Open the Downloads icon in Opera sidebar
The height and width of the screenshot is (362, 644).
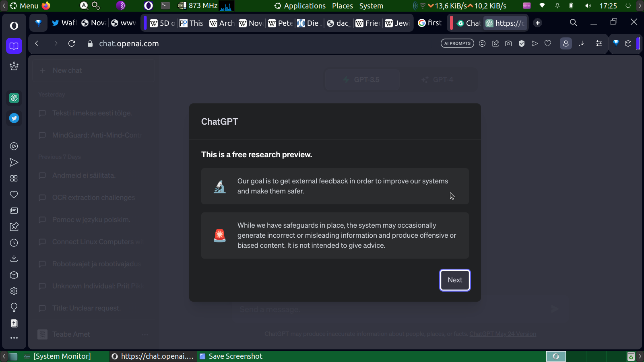point(14,259)
